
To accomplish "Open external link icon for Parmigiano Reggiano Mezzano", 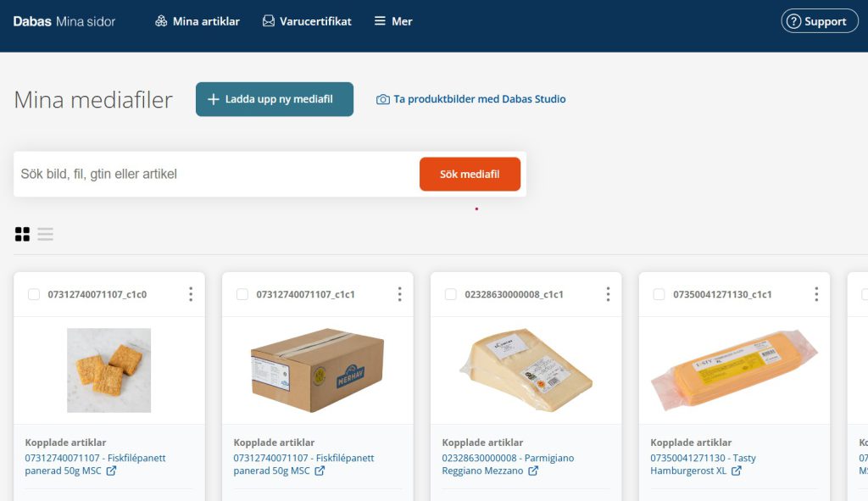I will click(x=533, y=470).
